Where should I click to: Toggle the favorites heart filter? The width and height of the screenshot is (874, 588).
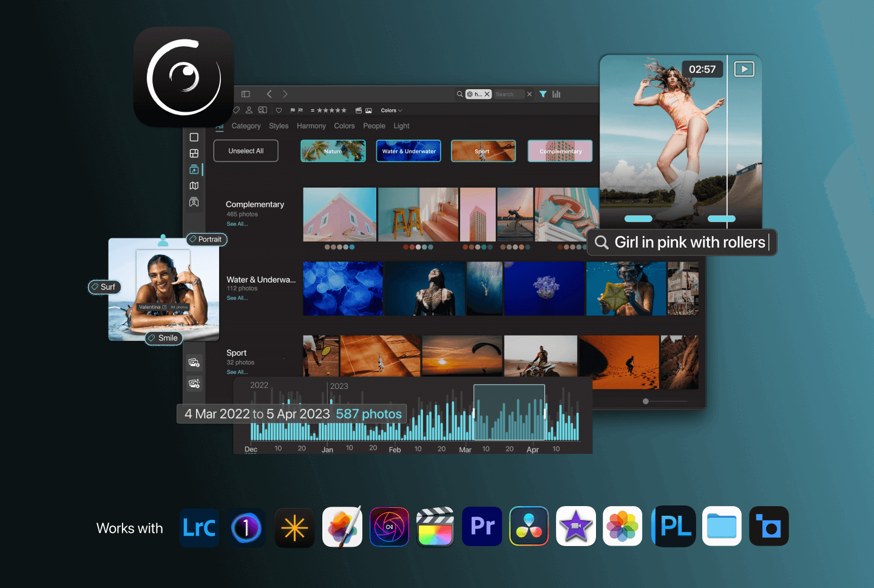click(279, 110)
